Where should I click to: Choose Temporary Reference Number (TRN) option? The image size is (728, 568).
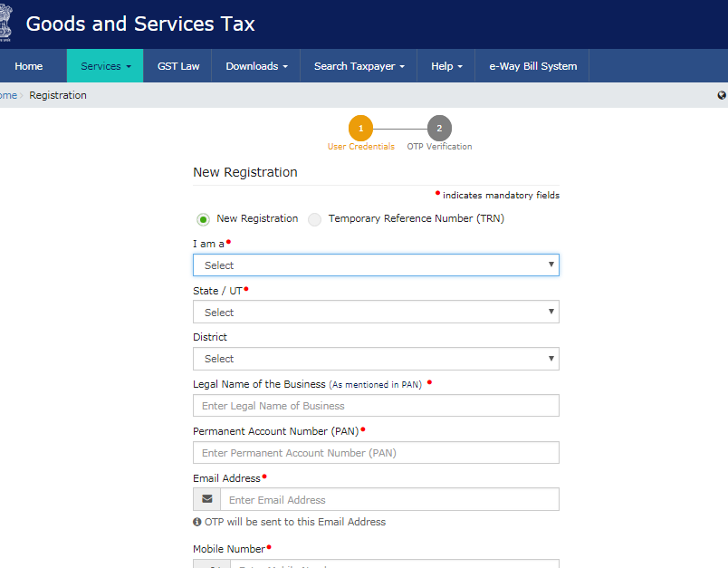click(314, 219)
